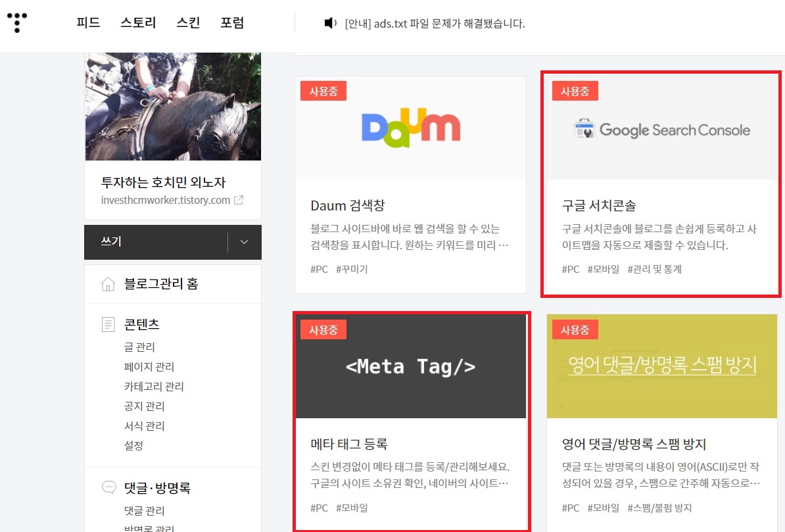
Task: Click #모바일 tag on 구글 서치콘솔 card
Action: 604,269
